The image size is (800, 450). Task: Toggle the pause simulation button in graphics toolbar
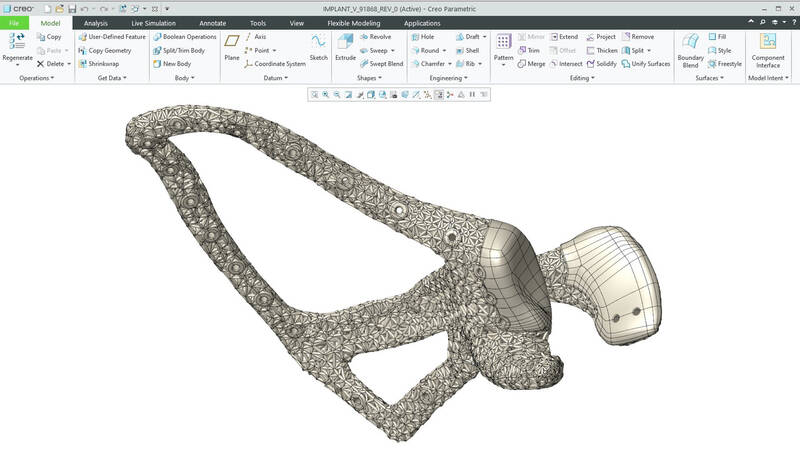[472, 95]
